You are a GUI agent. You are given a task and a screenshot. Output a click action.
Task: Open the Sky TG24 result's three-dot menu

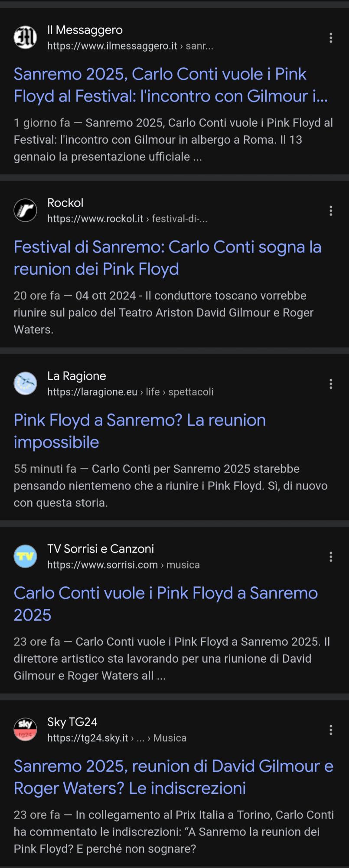[x=331, y=730]
